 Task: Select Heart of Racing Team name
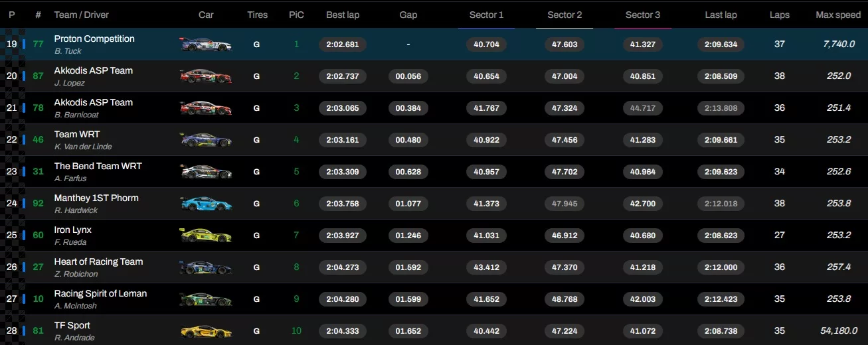98,261
